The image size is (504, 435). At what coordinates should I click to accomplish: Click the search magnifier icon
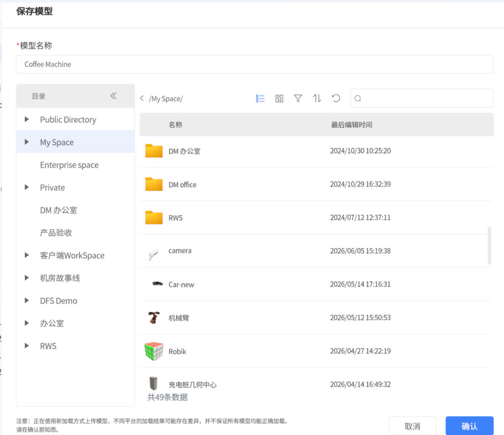pyautogui.click(x=358, y=99)
